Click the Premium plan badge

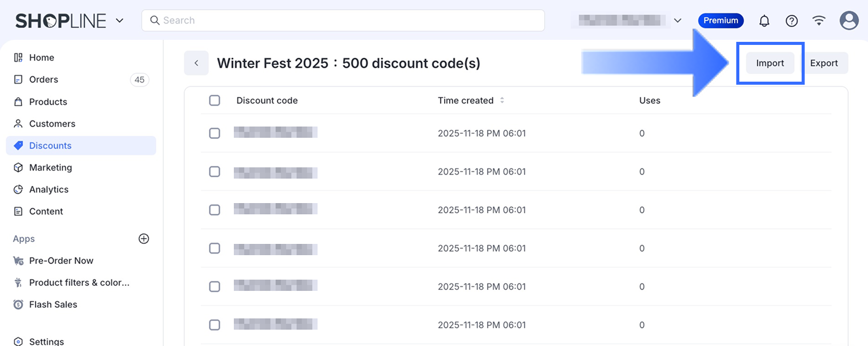720,21
